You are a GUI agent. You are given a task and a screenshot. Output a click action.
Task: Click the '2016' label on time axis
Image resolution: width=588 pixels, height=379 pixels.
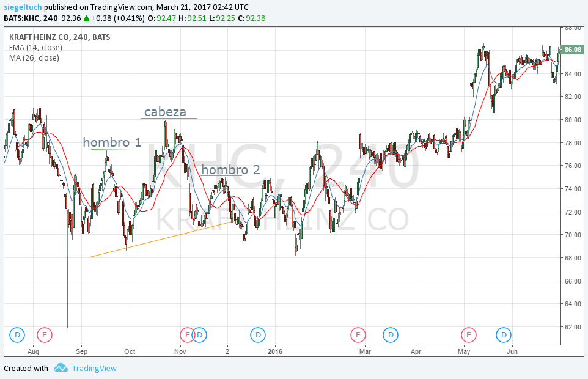[275, 351]
